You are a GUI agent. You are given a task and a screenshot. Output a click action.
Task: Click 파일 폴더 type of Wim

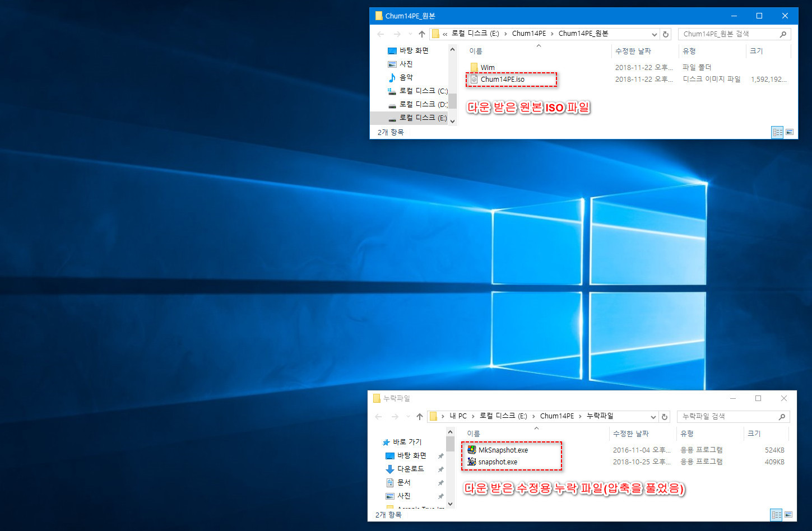(x=697, y=67)
